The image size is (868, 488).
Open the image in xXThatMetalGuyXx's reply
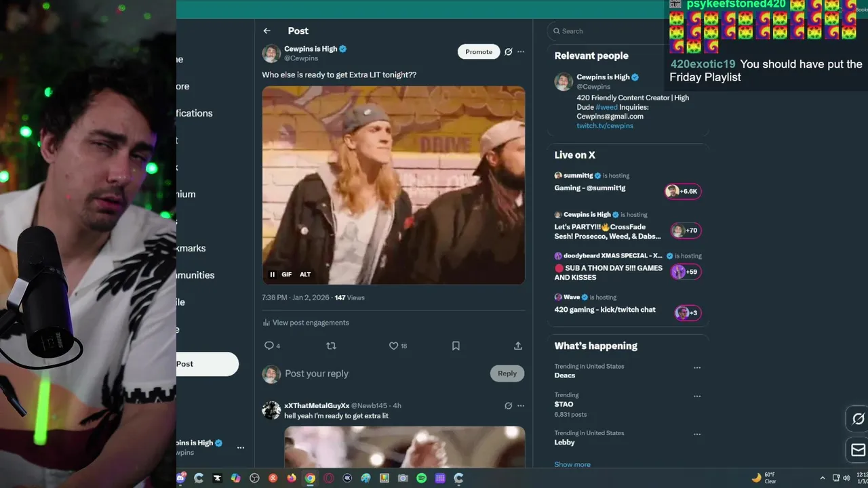[404, 447]
